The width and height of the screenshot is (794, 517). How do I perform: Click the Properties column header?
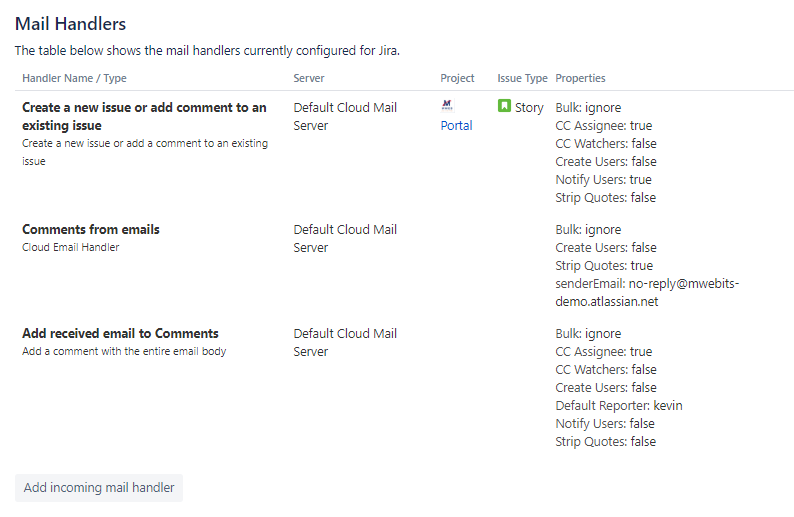pyautogui.click(x=580, y=78)
